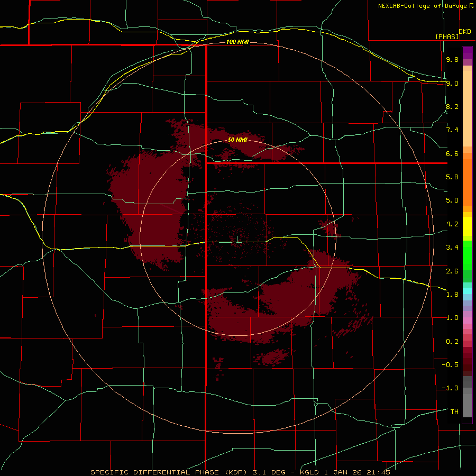Click the -1.3 value on color scale
476x476 pixels.
point(450,388)
